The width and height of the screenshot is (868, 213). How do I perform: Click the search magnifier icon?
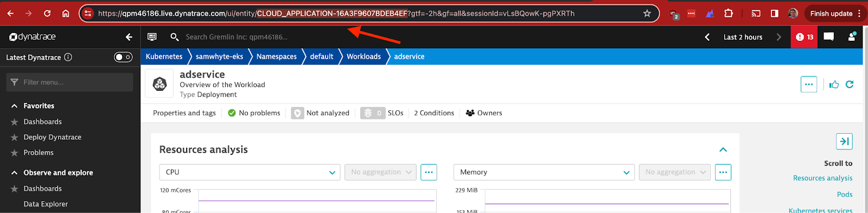click(174, 37)
